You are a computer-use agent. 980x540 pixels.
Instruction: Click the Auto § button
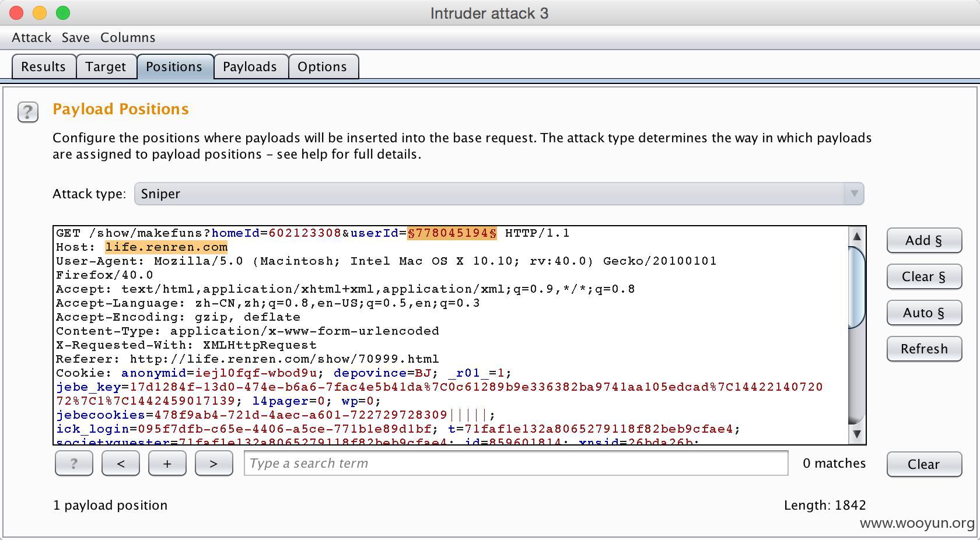[x=924, y=313]
